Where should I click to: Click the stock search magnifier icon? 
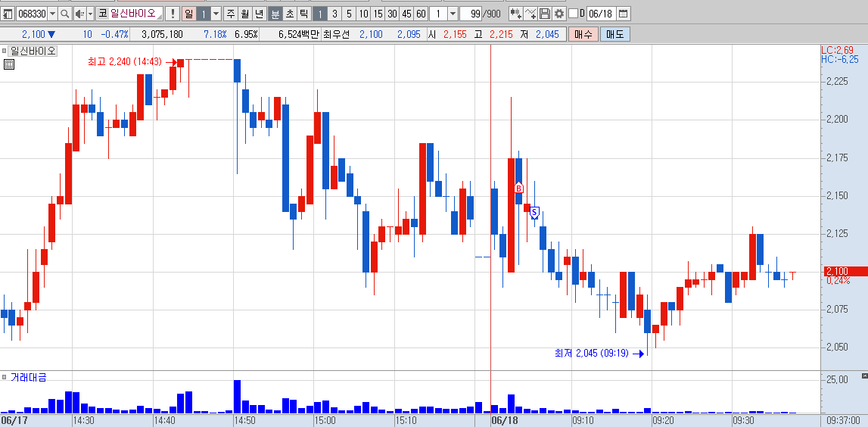click(65, 14)
